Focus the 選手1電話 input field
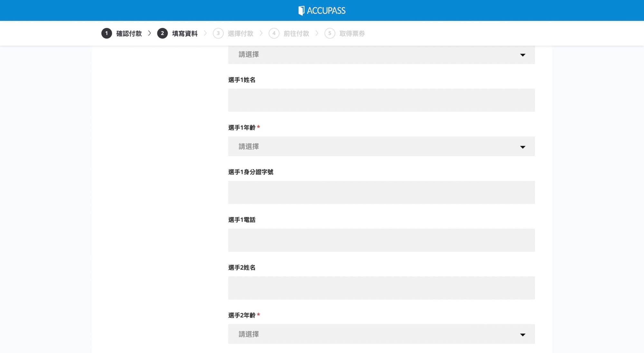The width and height of the screenshot is (644, 353). pos(381,240)
